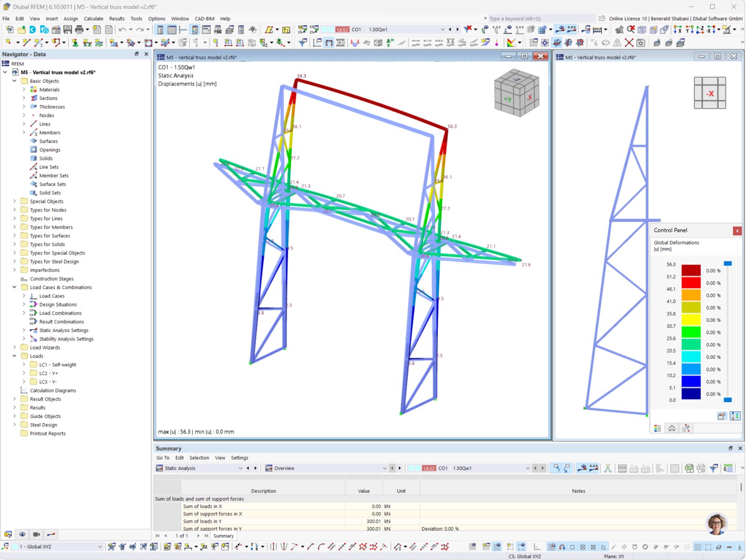Click the calculate all abacus icon

(x=597, y=29)
